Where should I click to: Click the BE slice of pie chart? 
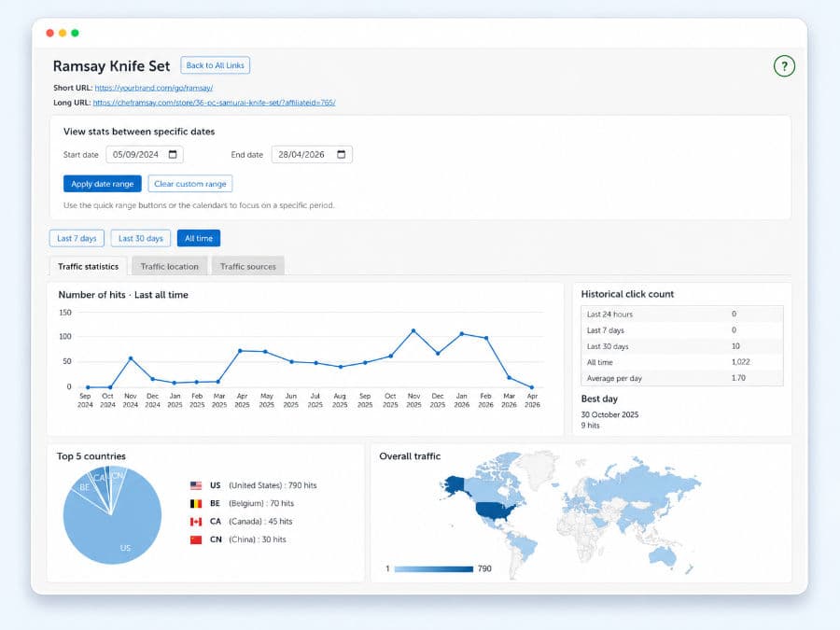click(86, 487)
